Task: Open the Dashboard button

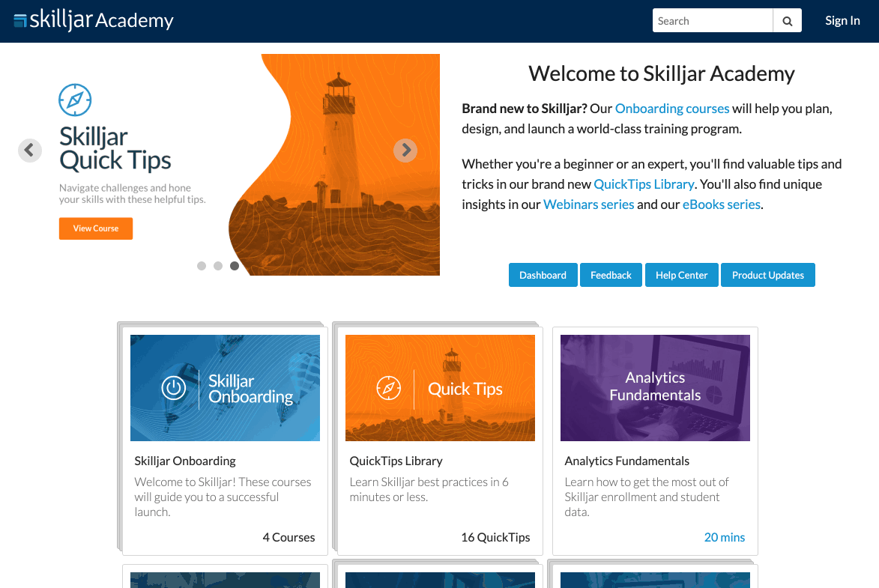Action: pos(543,275)
